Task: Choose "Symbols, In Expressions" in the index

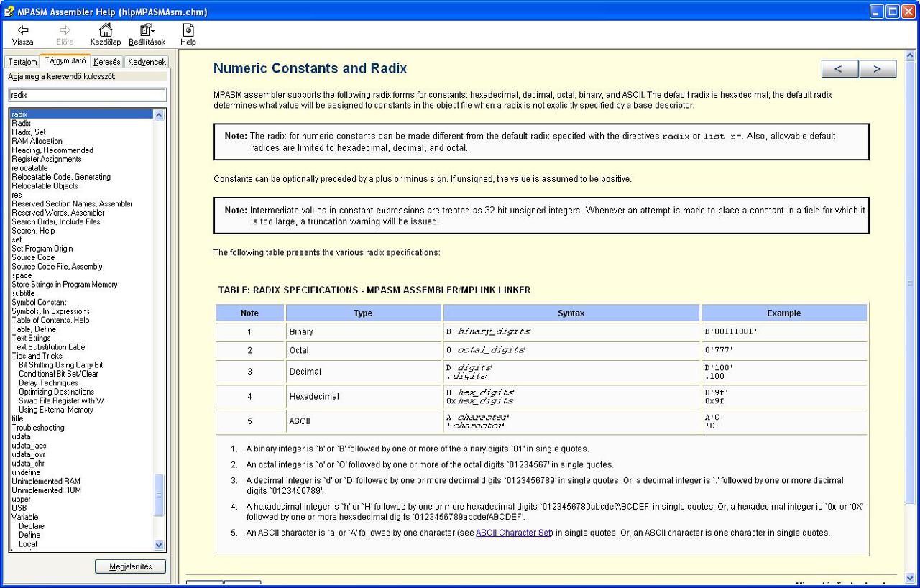Action: coord(51,311)
